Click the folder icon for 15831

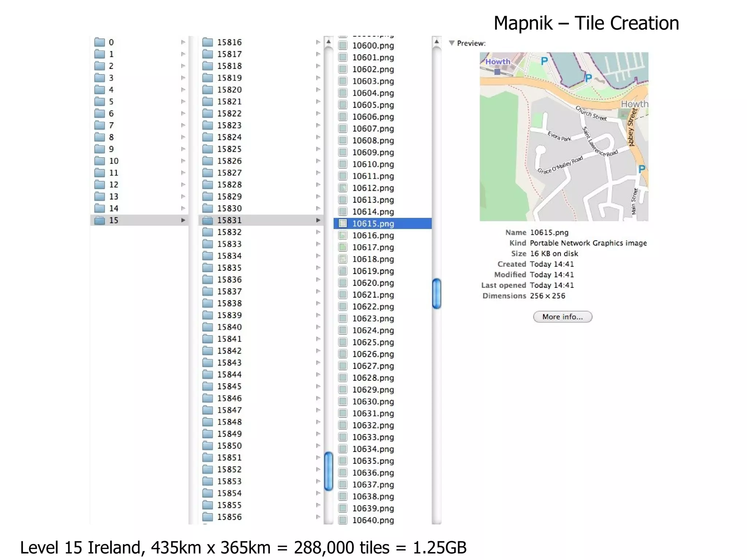point(208,220)
